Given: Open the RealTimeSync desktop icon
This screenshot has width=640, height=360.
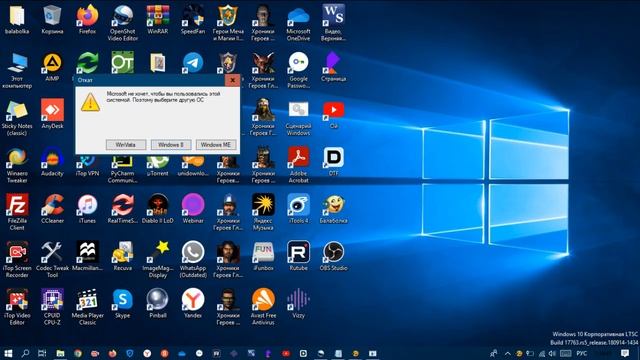Looking at the screenshot, I should 122,209.
